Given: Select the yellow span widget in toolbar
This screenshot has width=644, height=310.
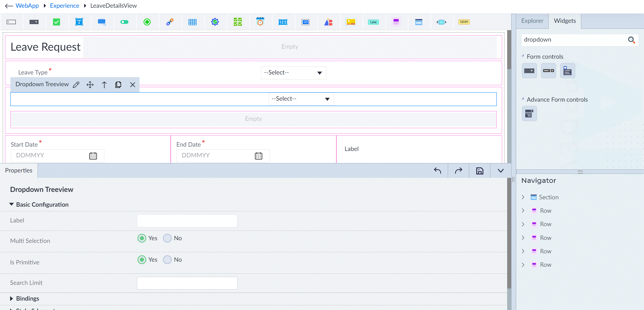Looking at the screenshot, I should [464, 22].
